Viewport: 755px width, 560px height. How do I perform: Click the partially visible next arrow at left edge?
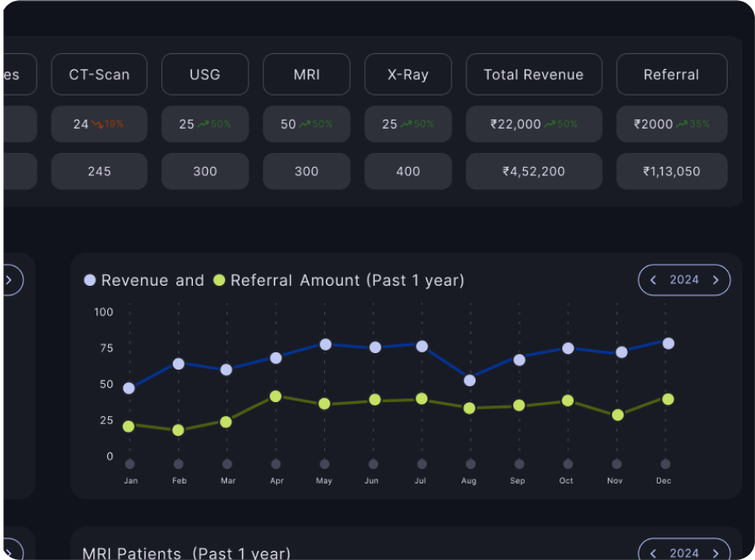click(8, 280)
